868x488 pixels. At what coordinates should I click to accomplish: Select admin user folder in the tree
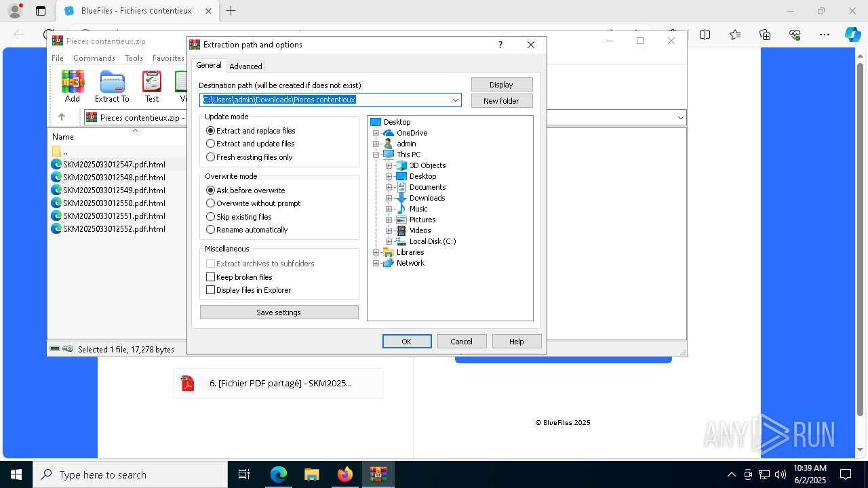pyautogui.click(x=406, y=144)
